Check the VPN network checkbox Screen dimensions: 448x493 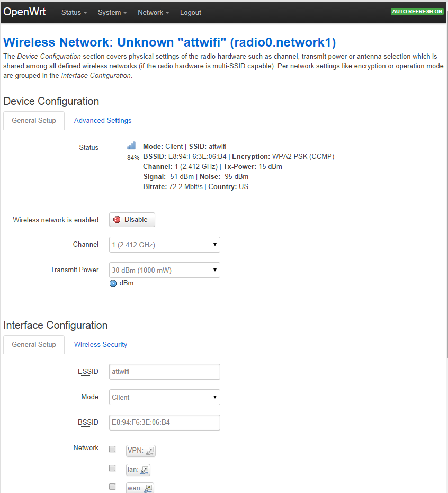pos(112,450)
